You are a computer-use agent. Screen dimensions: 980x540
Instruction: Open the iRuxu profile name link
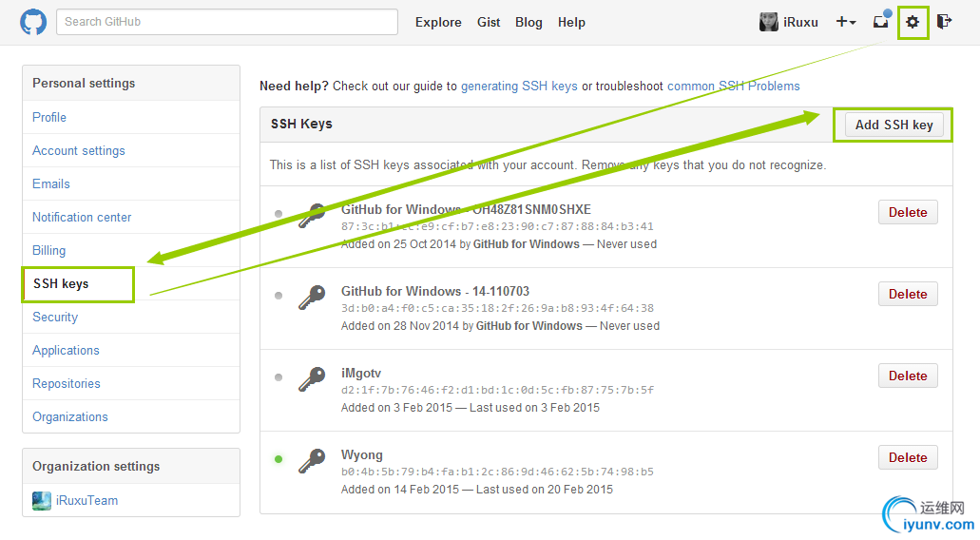800,22
